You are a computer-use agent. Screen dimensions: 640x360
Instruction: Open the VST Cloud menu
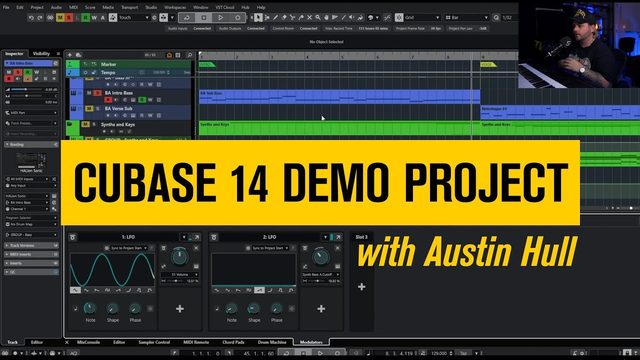[225, 7]
